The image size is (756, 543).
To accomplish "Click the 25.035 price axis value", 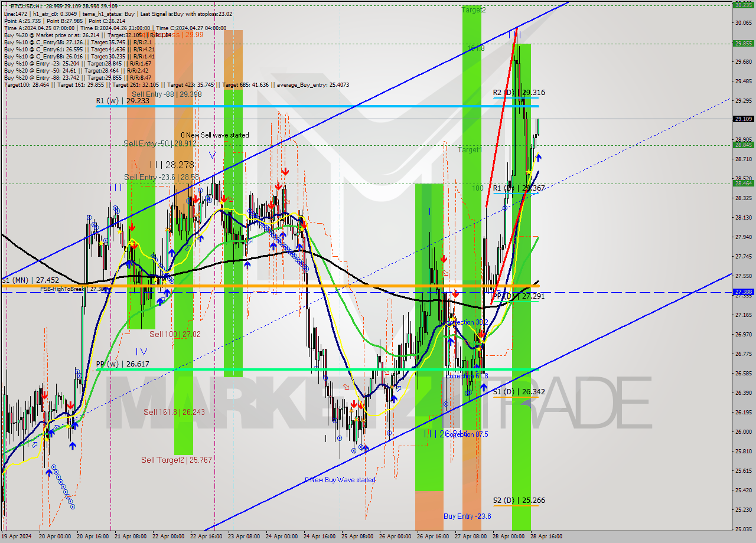I will click(743, 529).
